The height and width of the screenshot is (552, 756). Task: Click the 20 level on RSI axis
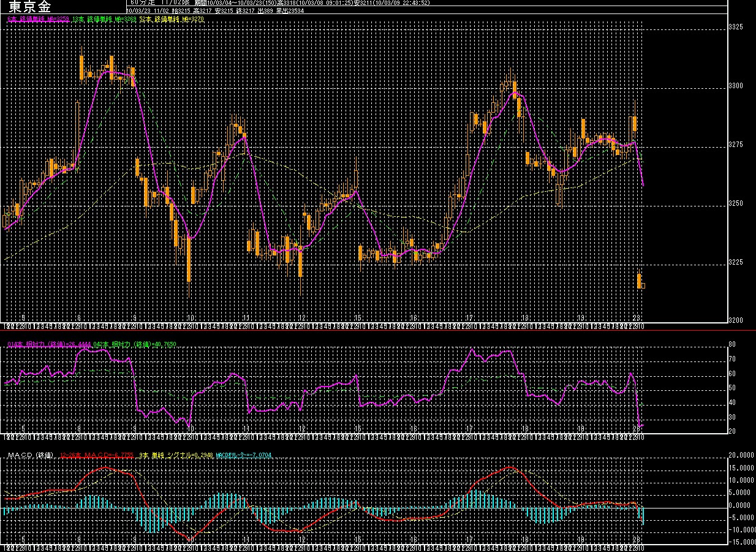point(731,432)
